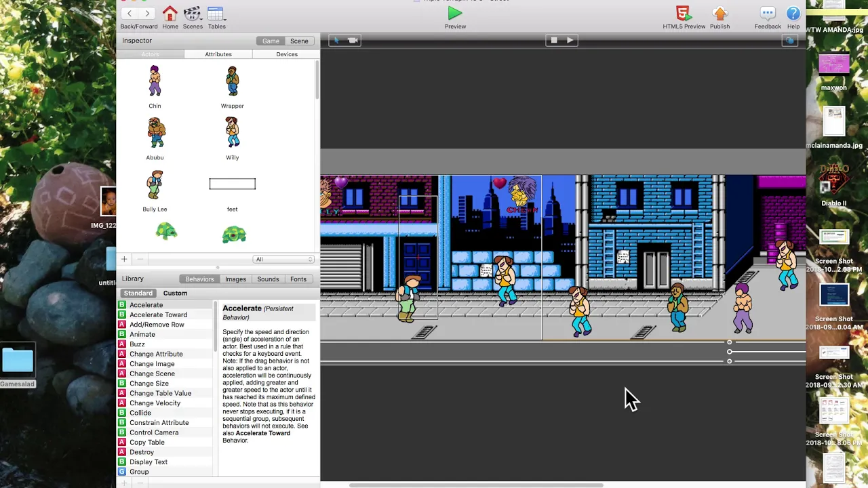Select the Constrain Attribute behavior
868x488 pixels.
click(x=165, y=423)
